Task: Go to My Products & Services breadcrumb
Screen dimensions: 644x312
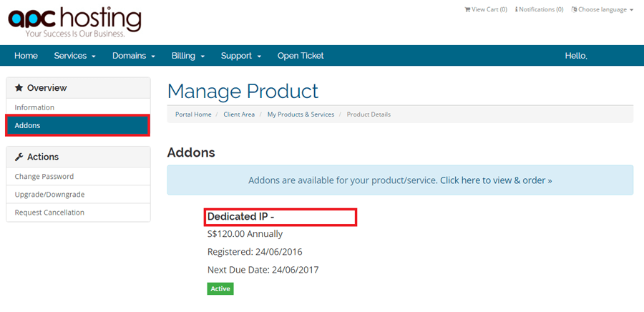Action: coord(301,114)
